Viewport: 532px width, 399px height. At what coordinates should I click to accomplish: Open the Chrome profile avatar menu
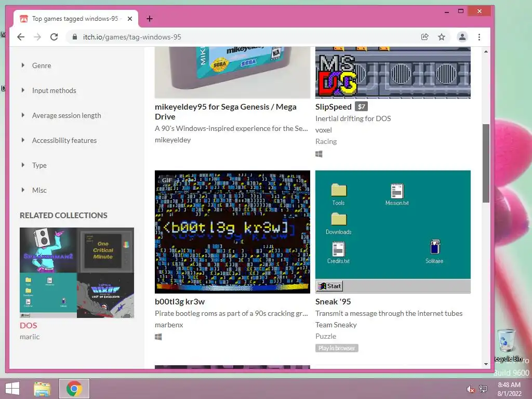pos(462,37)
